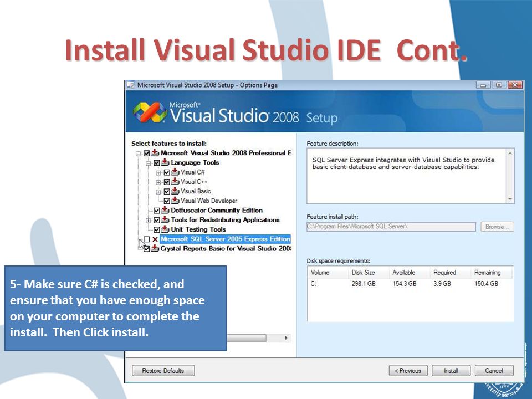Screen dimensions: 532x399
Task: Collapse Microsoft Visual Studio 2008 Professional tree node
Action: [x=138, y=154]
